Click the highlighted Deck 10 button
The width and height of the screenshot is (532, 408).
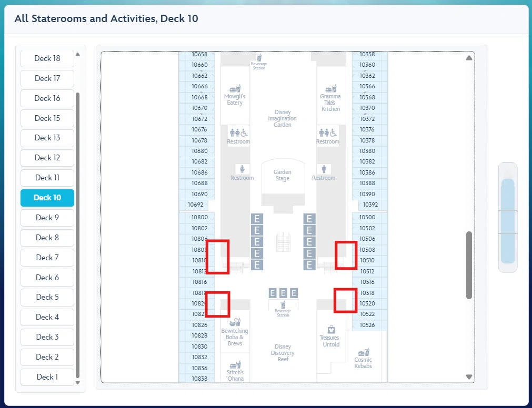point(47,198)
